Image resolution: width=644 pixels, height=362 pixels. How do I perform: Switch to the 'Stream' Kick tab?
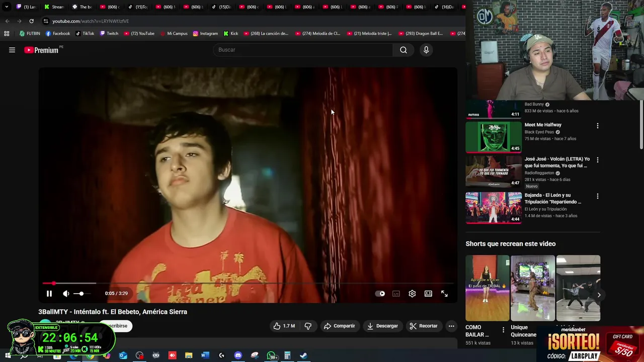coord(54,7)
